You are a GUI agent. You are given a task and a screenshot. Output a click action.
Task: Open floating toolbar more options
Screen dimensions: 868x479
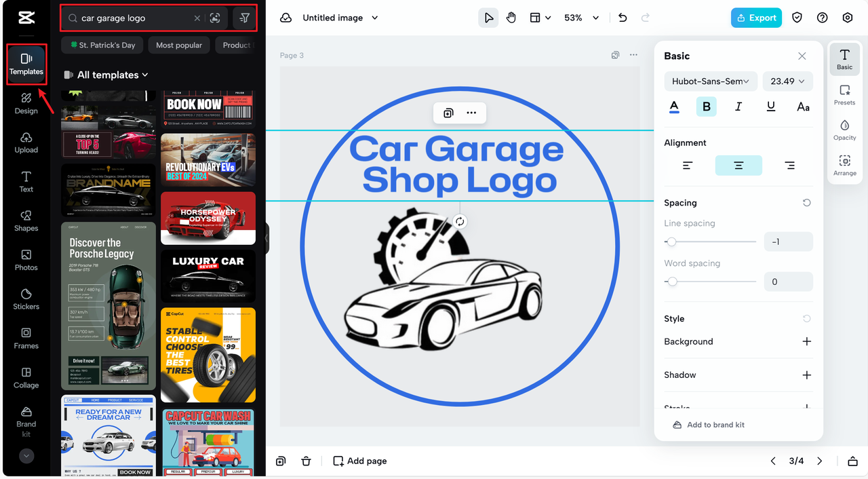(471, 113)
